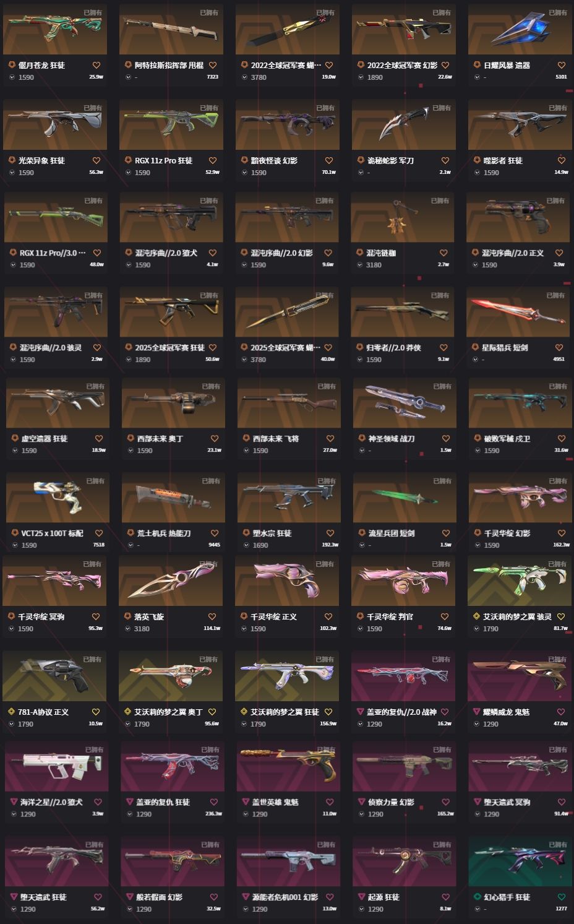Click the orange tier icon beside 光荣异象 狂徒
574x924 pixels.
pos(12,160)
